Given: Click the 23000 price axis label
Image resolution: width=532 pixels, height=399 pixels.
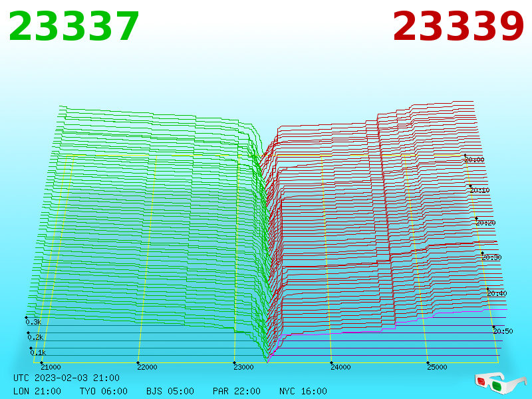Looking at the screenshot, I should [x=243, y=367].
